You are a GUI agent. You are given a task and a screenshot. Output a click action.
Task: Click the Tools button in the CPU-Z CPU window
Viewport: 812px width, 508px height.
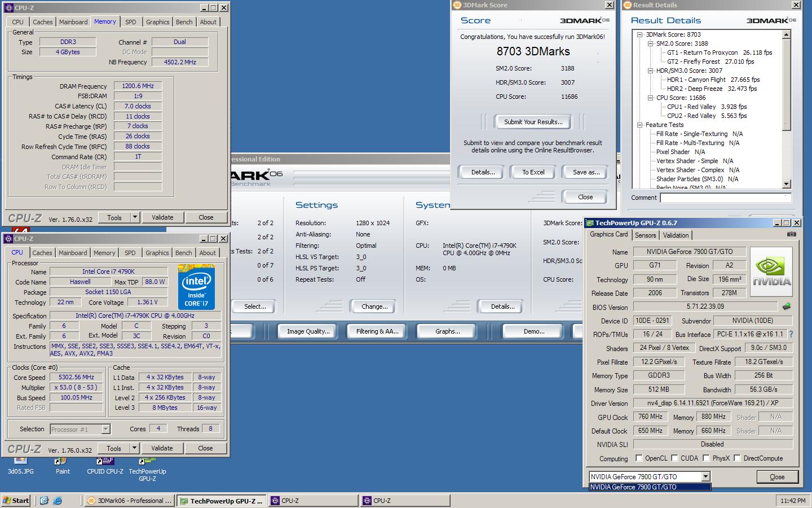pos(114,449)
